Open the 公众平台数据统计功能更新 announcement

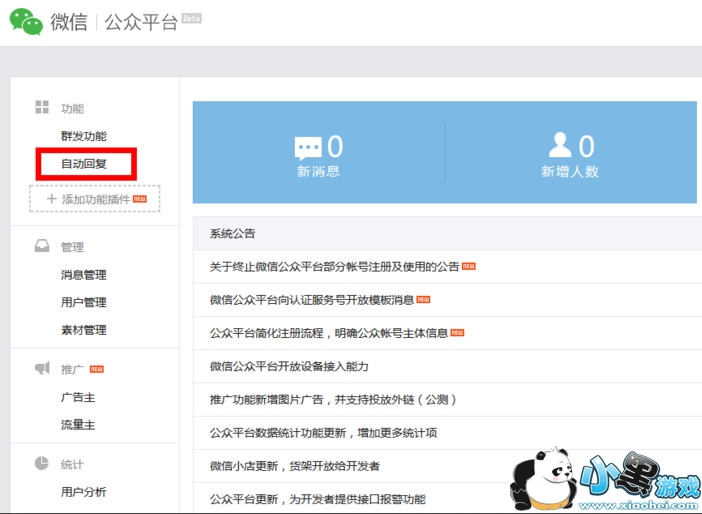click(323, 433)
